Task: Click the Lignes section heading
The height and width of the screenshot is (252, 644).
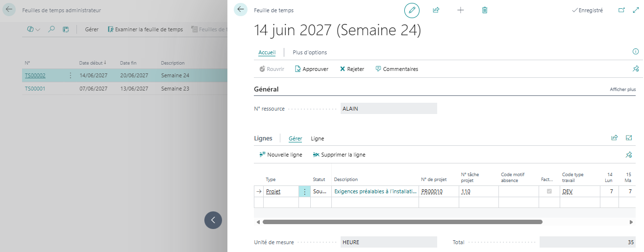Action: coord(263,138)
